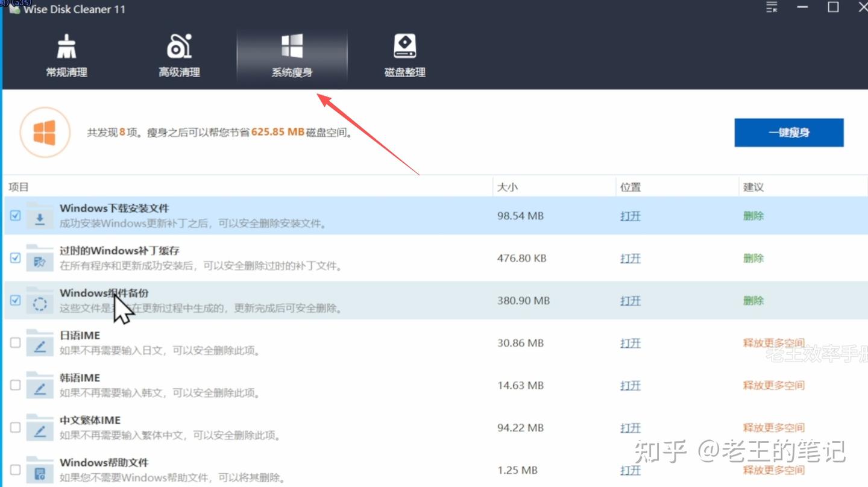Viewport: 868px width, 487px height.
Task: Check the 中文繁体IME checkbox
Action: pyautogui.click(x=16, y=427)
